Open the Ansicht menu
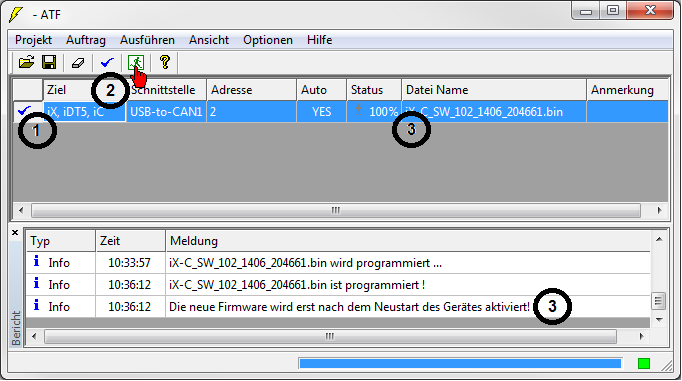Image resolution: width=682 pixels, height=381 pixels. (x=209, y=40)
